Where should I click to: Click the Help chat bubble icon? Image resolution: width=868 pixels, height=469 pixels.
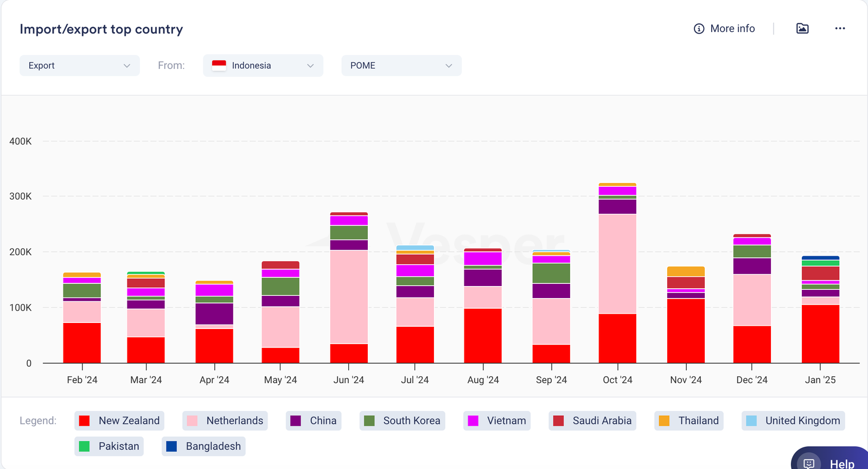[x=809, y=462]
